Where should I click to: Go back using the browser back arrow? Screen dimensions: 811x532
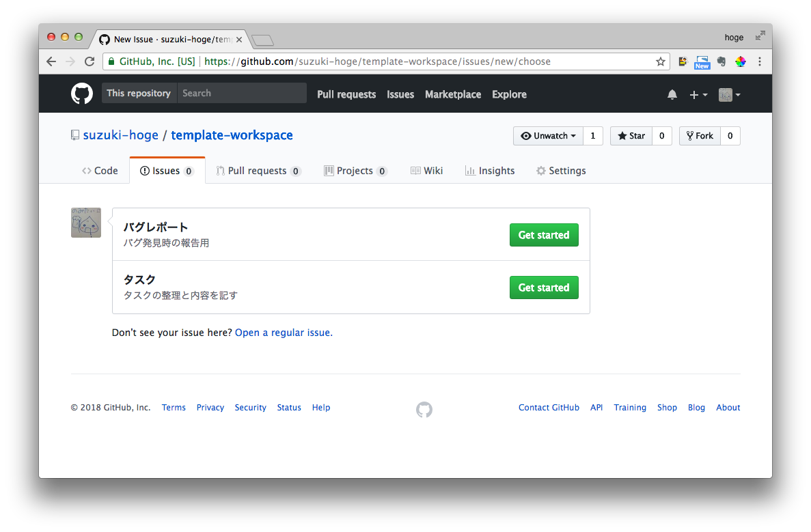click(x=51, y=61)
